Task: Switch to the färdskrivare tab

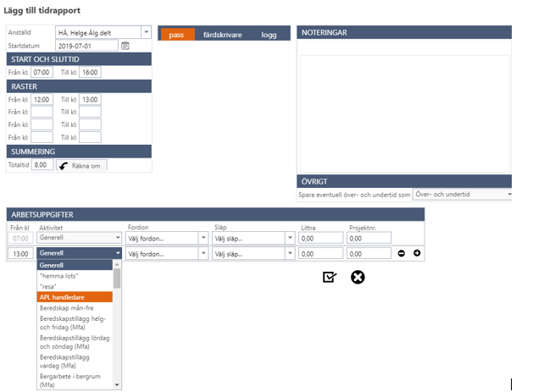Action: tap(223, 35)
